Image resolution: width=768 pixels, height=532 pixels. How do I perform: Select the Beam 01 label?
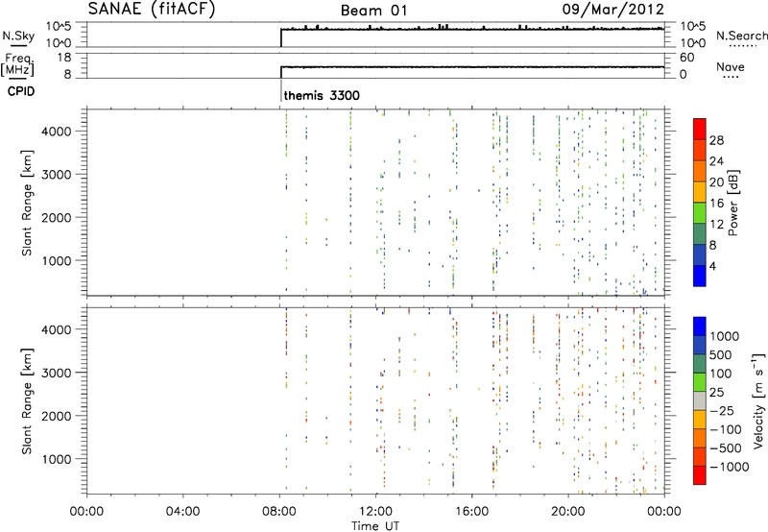373,11
